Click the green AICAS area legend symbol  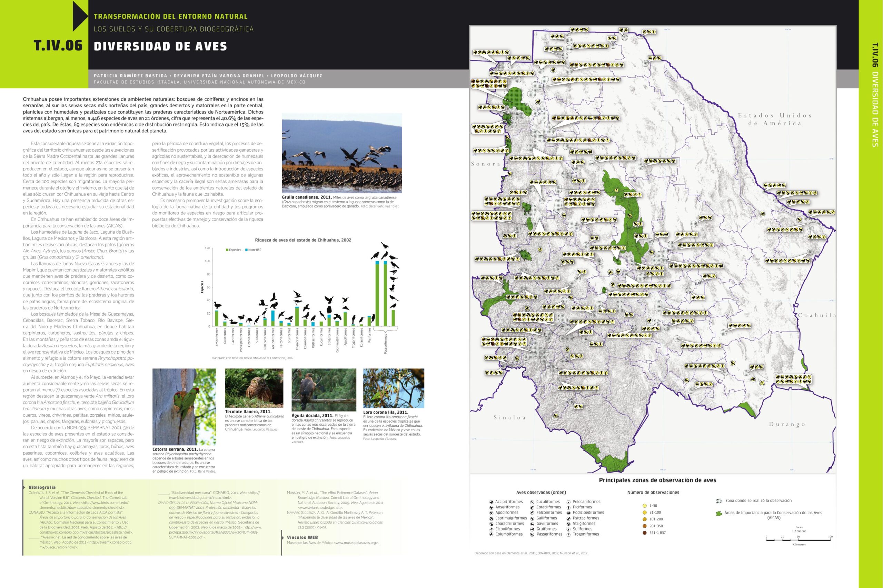pos(718,513)
